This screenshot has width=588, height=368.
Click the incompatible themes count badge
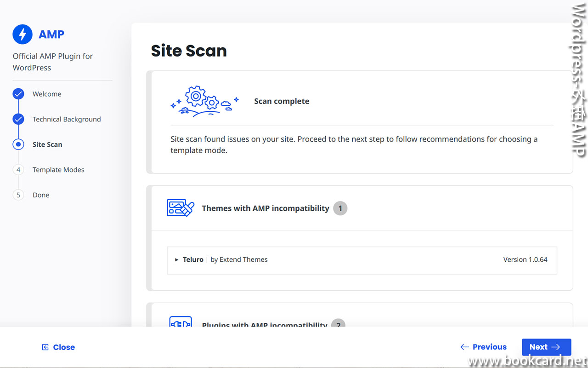(340, 208)
